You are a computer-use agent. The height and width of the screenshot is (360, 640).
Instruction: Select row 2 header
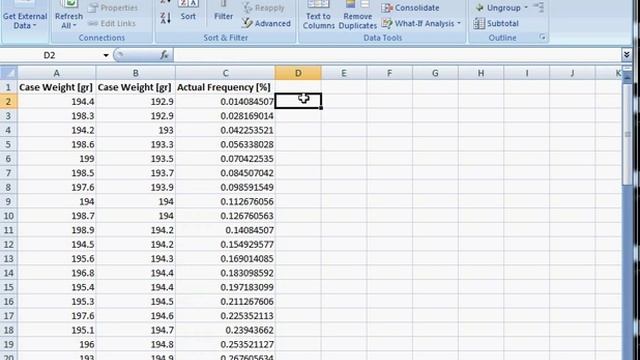(9, 102)
